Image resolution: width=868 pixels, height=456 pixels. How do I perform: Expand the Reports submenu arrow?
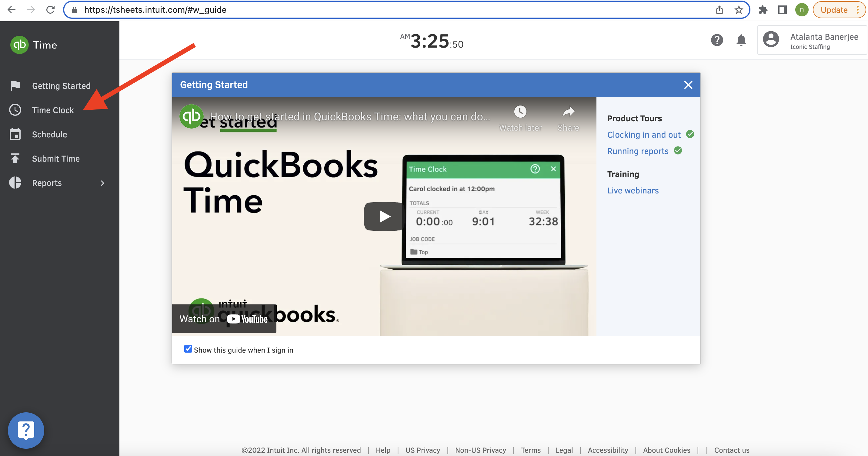(x=103, y=183)
